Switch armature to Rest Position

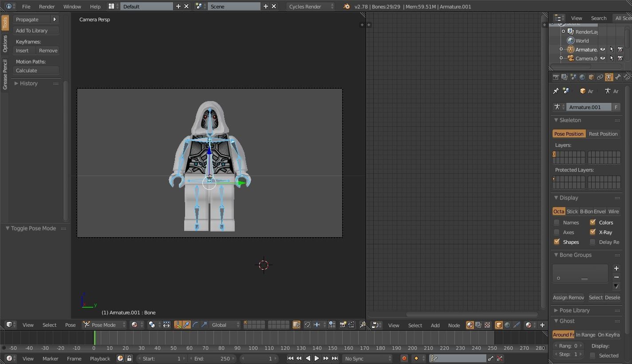click(x=603, y=134)
